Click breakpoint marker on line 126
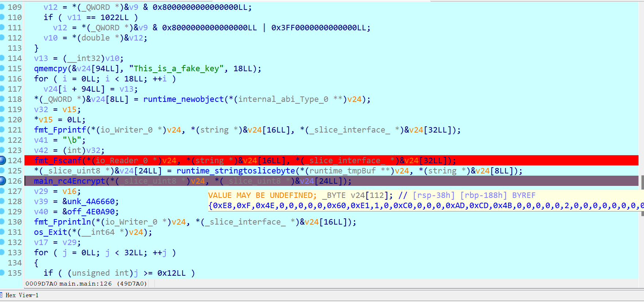Screen dimensions: 644x302 [x=3, y=181]
